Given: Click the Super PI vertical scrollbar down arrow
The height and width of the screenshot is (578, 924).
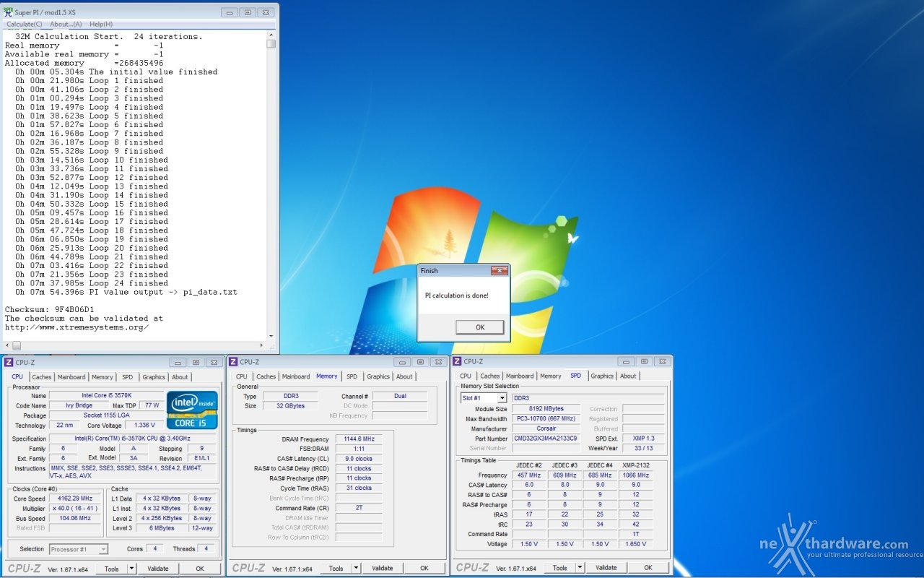Looking at the screenshot, I should tap(271, 336).
